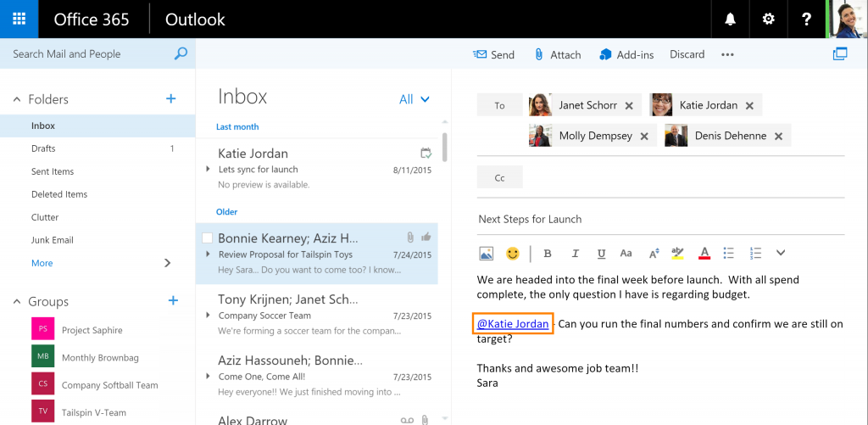Image resolution: width=868 pixels, height=425 pixels.
Task: Send the email message
Action: point(493,54)
